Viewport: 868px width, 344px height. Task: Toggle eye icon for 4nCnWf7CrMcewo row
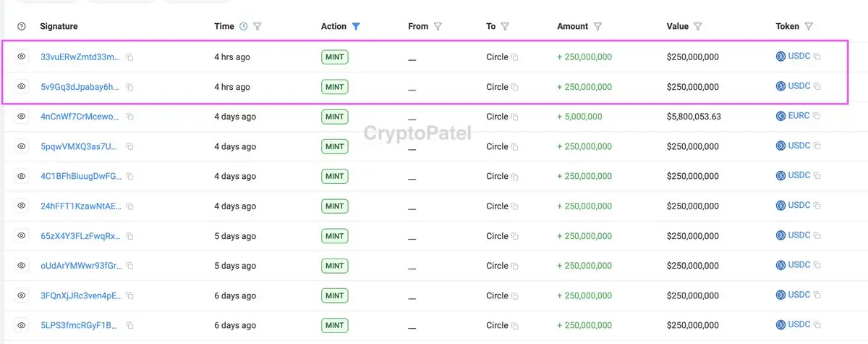coord(22,117)
